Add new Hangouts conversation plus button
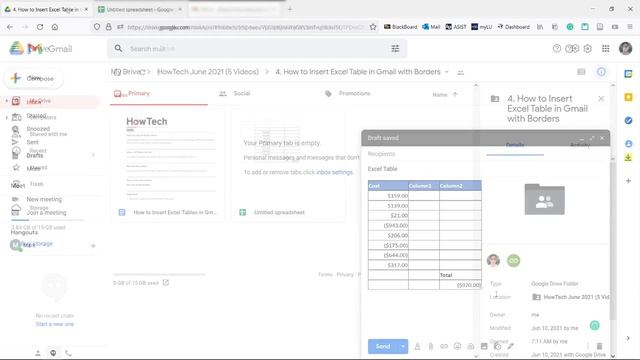 [x=93, y=246]
